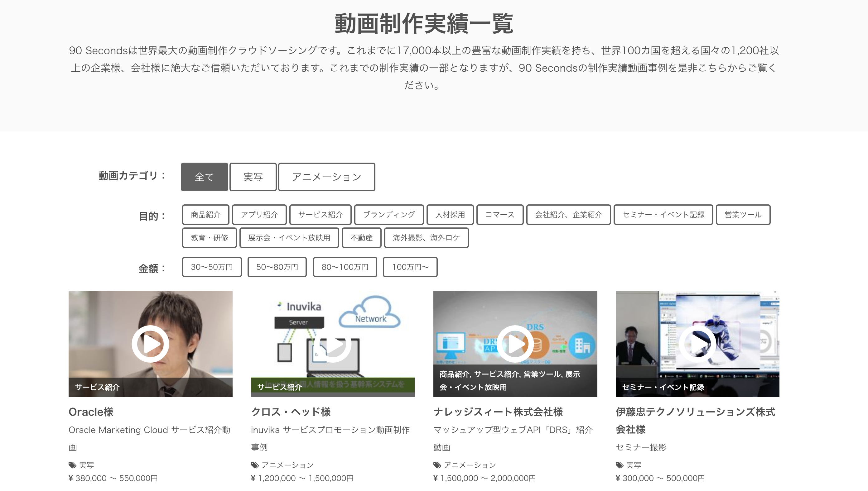
Task: Click tag icon under クロス・ヘッド card
Action: click(x=255, y=465)
